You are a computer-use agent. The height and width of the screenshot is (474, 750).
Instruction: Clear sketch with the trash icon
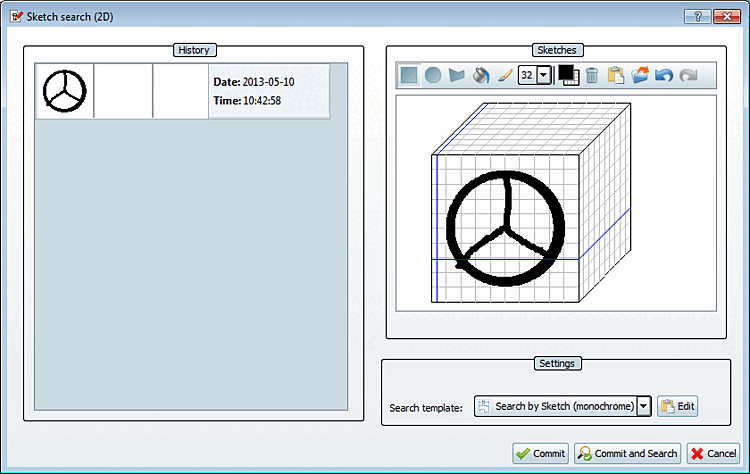click(x=592, y=75)
